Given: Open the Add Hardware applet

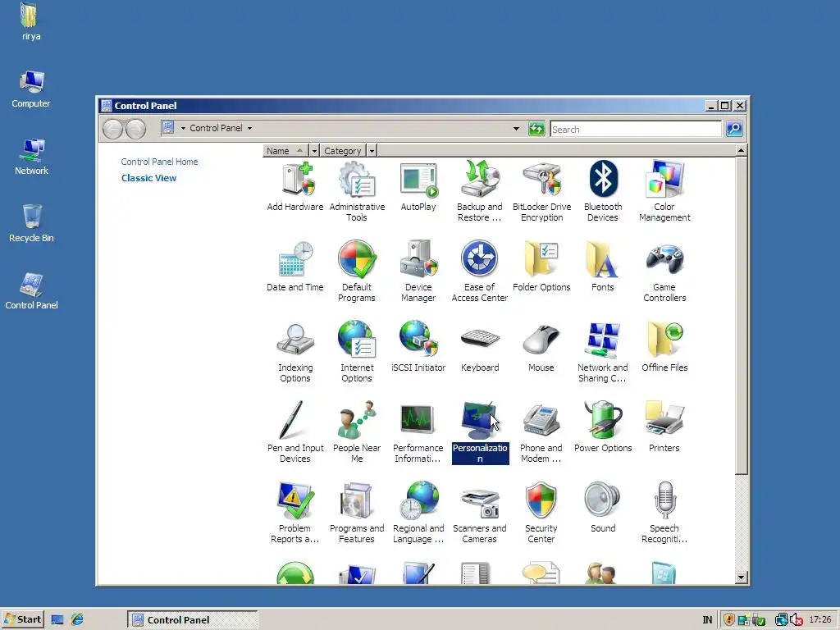Looking at the screenshot, I should tap(295, 187).
